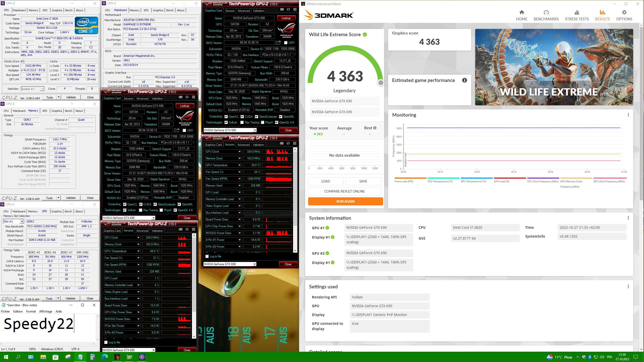The image size is (644, 362).
Task: Open Microsoft Edge from the taskbar
Action: click(x=105, y=357)
